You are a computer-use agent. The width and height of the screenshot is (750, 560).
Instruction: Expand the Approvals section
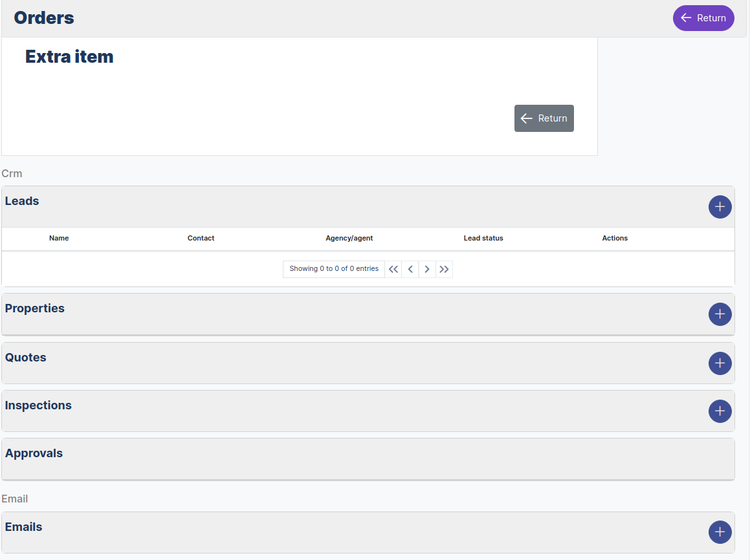34,453
